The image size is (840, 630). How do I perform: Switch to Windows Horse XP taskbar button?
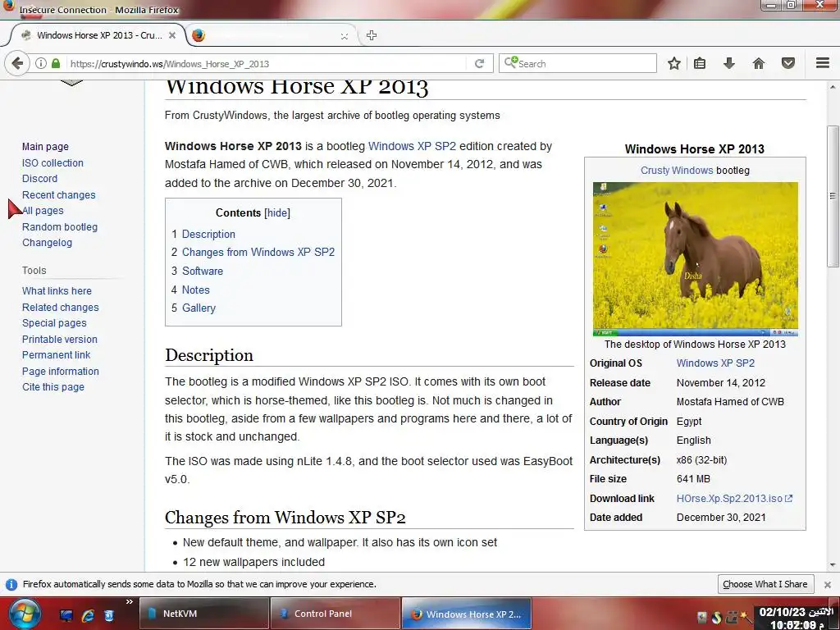tap(467, 614)
